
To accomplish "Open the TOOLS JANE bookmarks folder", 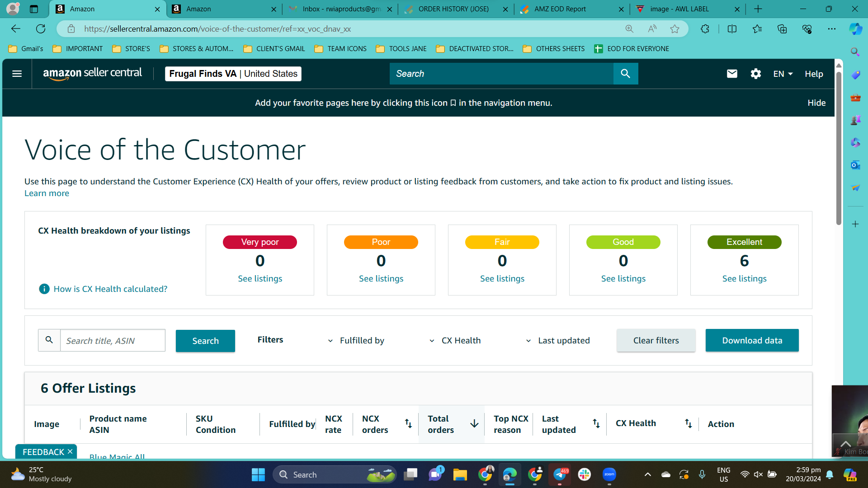I will point(401,49).
